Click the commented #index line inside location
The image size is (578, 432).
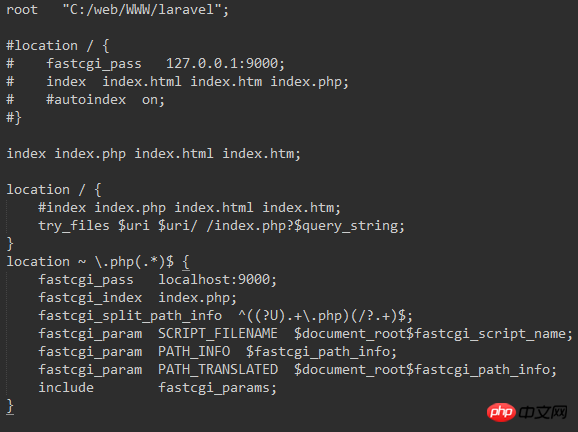[x=189, y=208]
